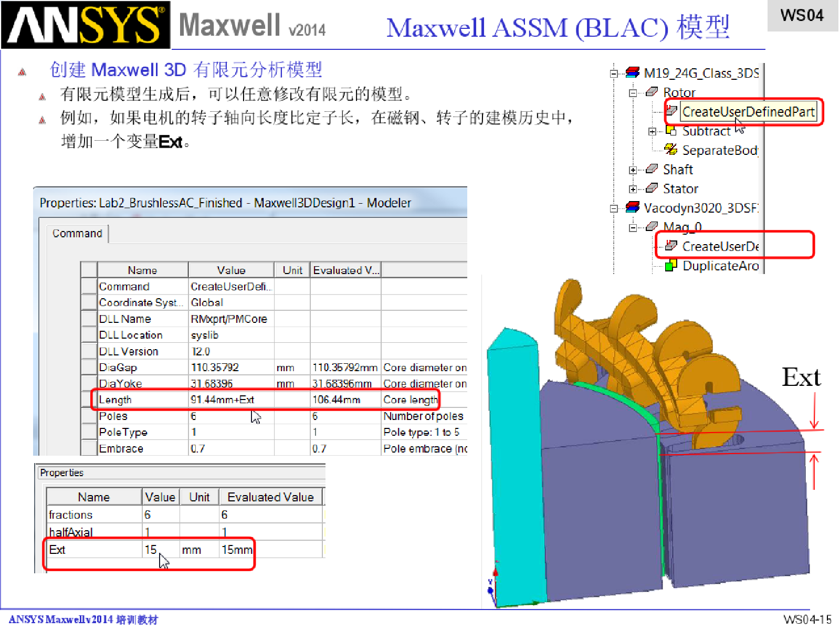Click the Mag_0 object icon
The width and height of the screenshot is (840, 630).
coord(652,227)
